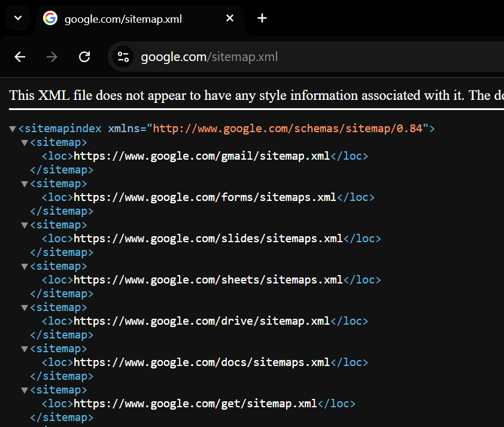Collapse the sitemap node containing docs URL

25,349
